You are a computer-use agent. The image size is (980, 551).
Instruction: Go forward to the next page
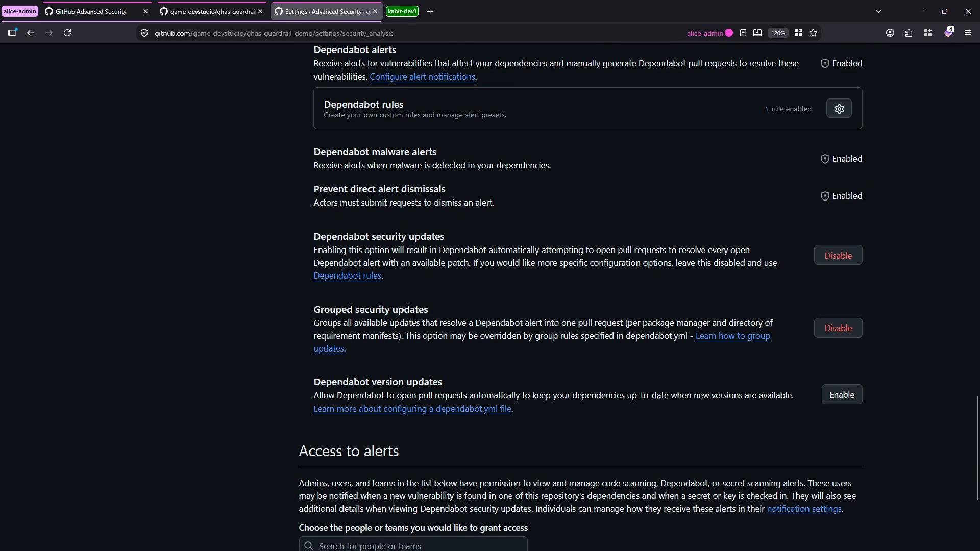coord(49,33)
